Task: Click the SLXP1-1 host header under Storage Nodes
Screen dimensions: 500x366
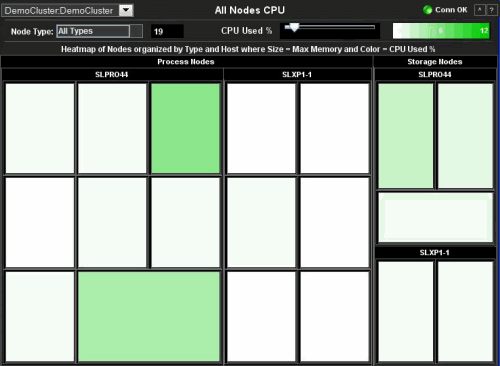Action: pyautogui.click(x=435, y=252)
